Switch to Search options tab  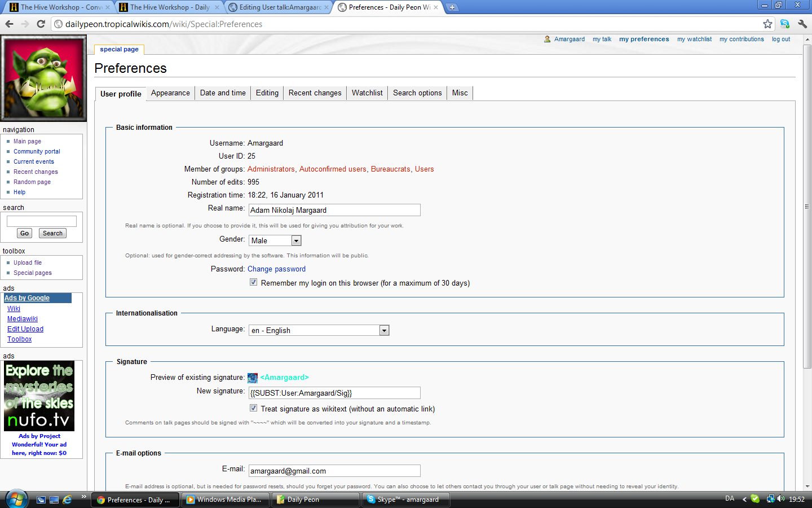pyautogui.click(x=417, y=93)
